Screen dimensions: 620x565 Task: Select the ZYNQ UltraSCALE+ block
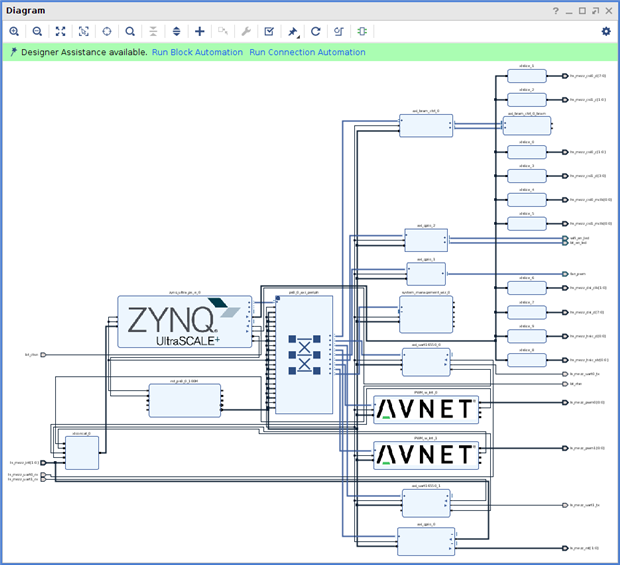click(x=184, y=323)
